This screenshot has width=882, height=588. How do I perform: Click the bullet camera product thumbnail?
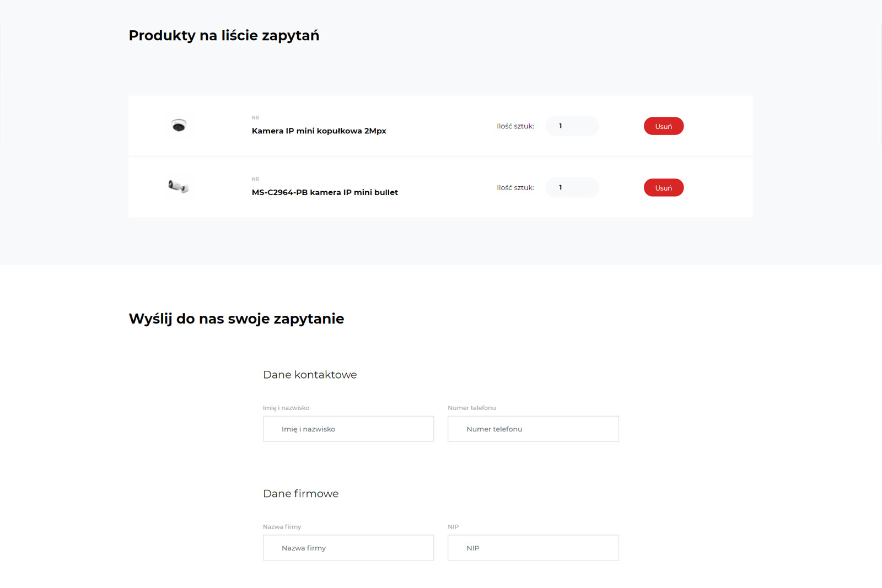(179, 187)
